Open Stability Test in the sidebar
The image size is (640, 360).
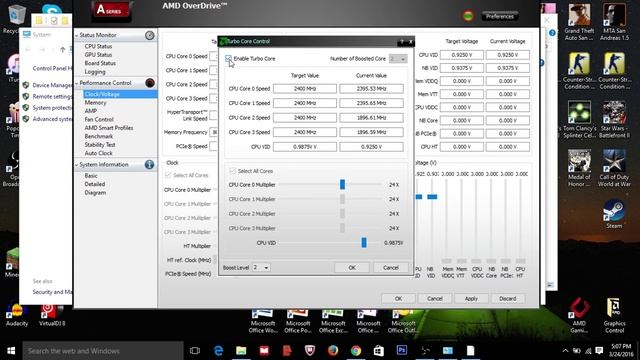100,145
